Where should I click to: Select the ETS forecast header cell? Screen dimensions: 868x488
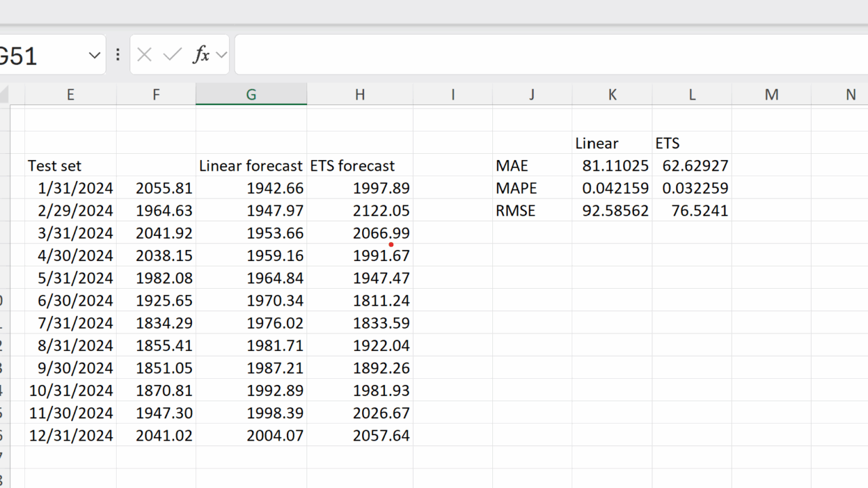coord(360,165)
